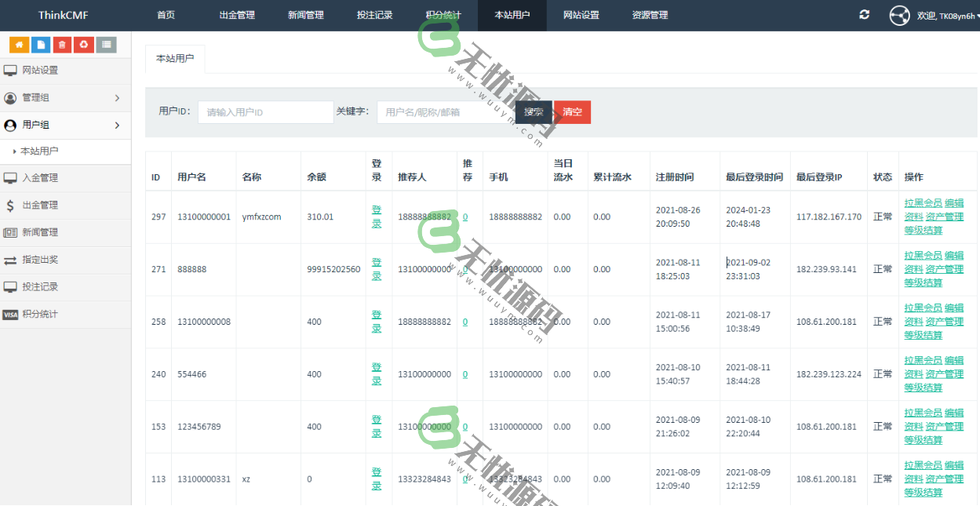Click 登录 link for user 123456789
This screenshot has height=506, width=980.
click(377, 426)
